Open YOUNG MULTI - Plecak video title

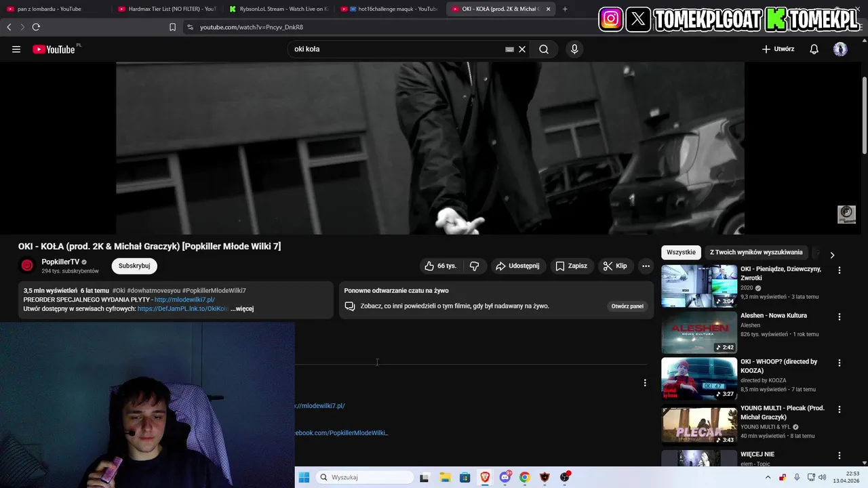[x=783, y=413]
